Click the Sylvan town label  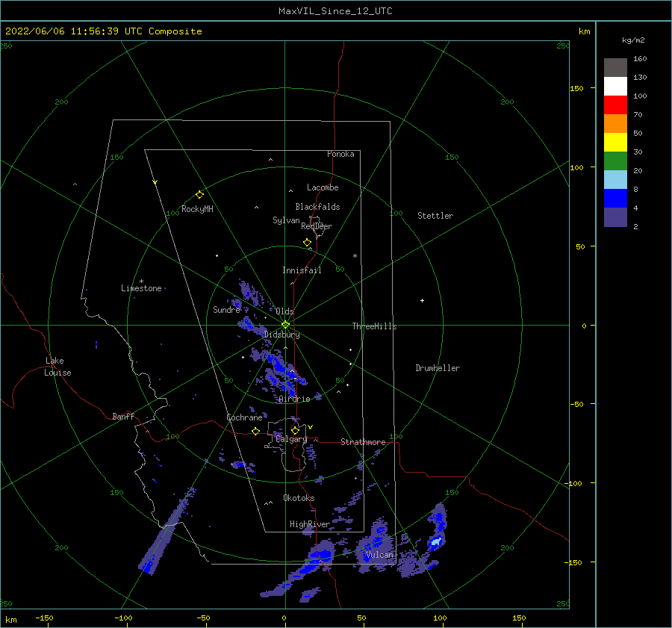tap(286, 220)
